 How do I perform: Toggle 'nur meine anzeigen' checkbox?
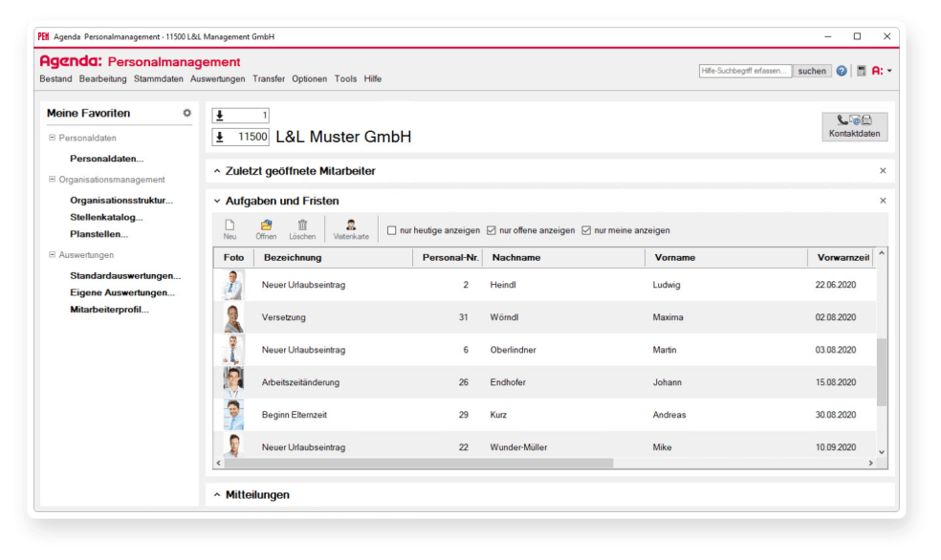586,230
